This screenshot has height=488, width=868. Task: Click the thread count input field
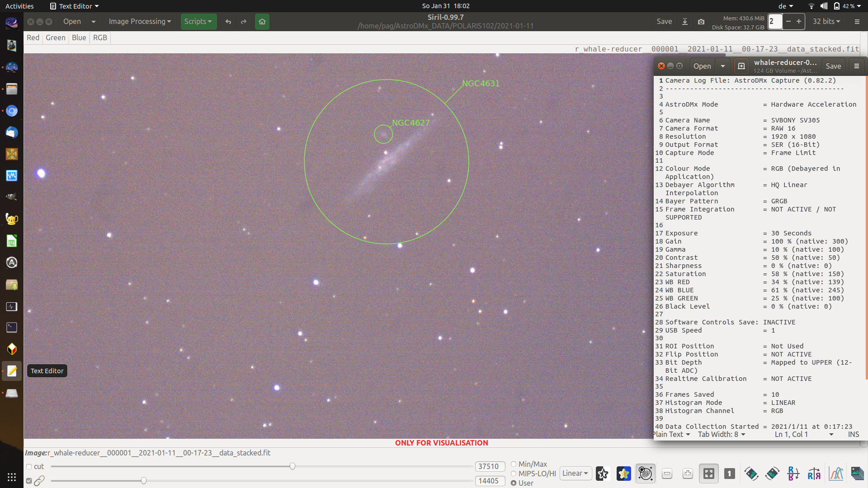[x=775, y=22]
